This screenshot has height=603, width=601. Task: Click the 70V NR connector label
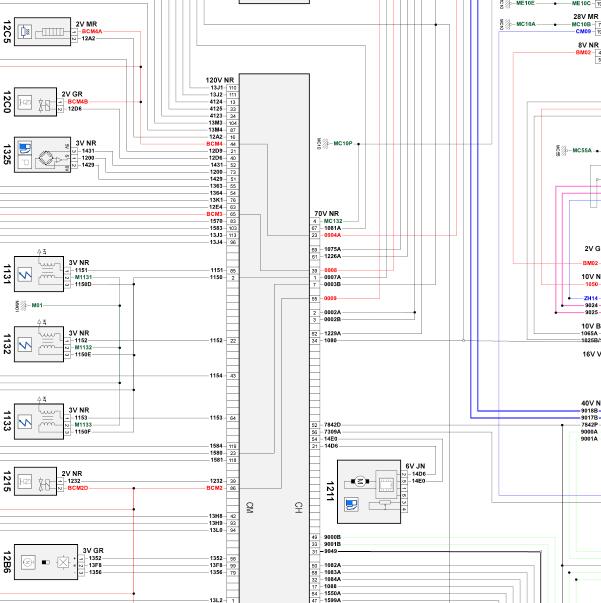[x=326, y=213]
